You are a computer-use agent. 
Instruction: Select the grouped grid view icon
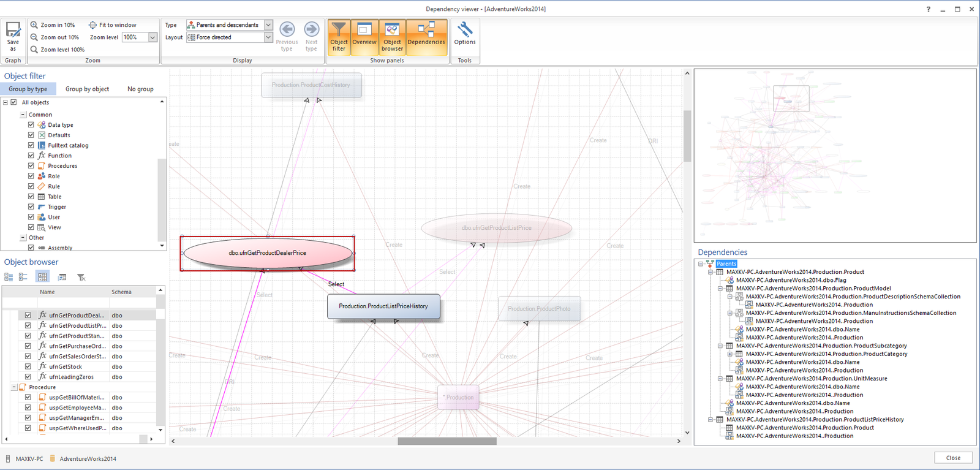pos(42,278)
